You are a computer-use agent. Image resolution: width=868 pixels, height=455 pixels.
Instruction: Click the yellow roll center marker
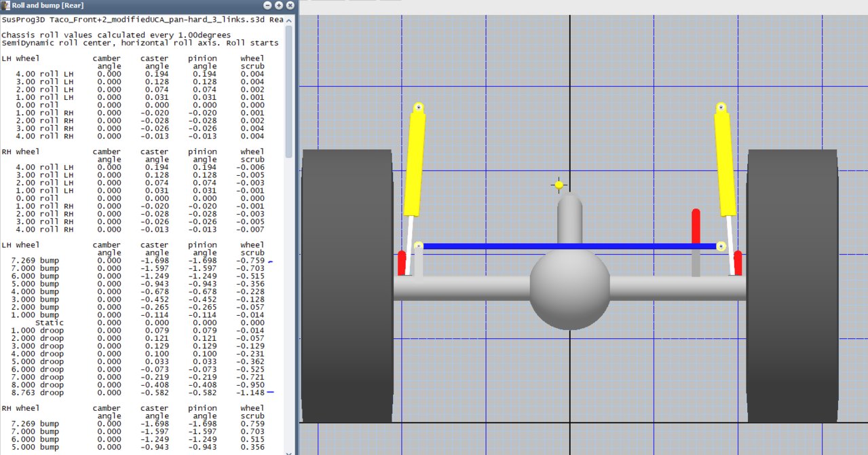click(x=559, y=185)
